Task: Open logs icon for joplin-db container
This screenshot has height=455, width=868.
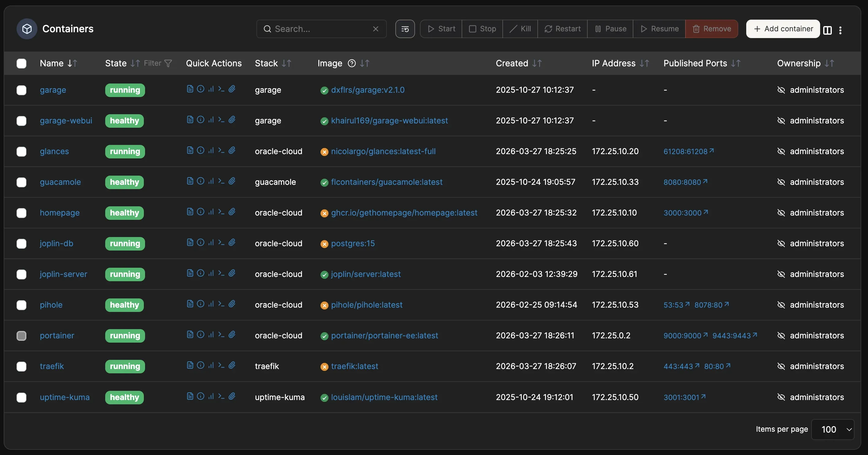Action: (x=190, y=242)
